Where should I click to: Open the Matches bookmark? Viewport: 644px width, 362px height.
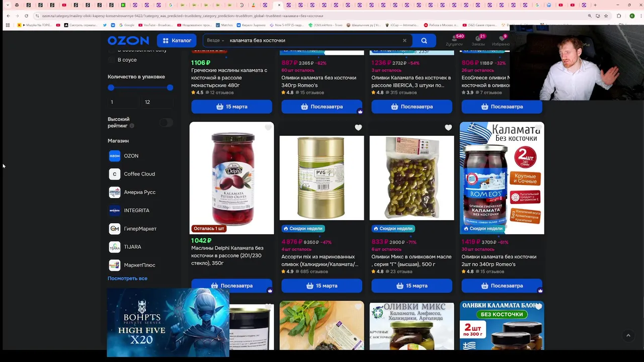coord(224,25)
